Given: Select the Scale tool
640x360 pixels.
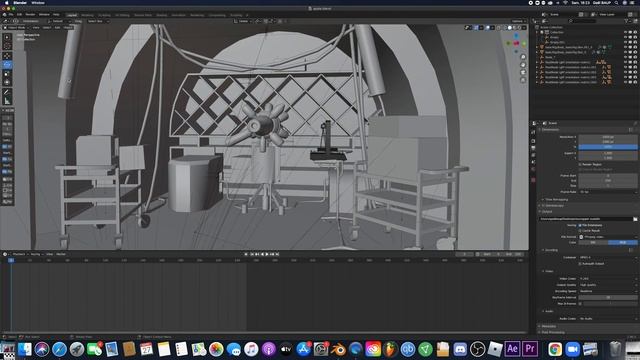Looking at the screenshot, I should pyautogui.click(x=7, y=73).
